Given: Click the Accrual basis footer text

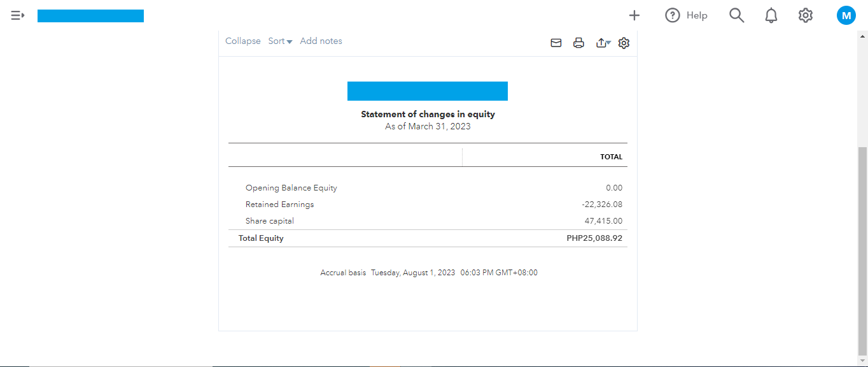Looking at the screenshot, I should [x=343, y=273].
